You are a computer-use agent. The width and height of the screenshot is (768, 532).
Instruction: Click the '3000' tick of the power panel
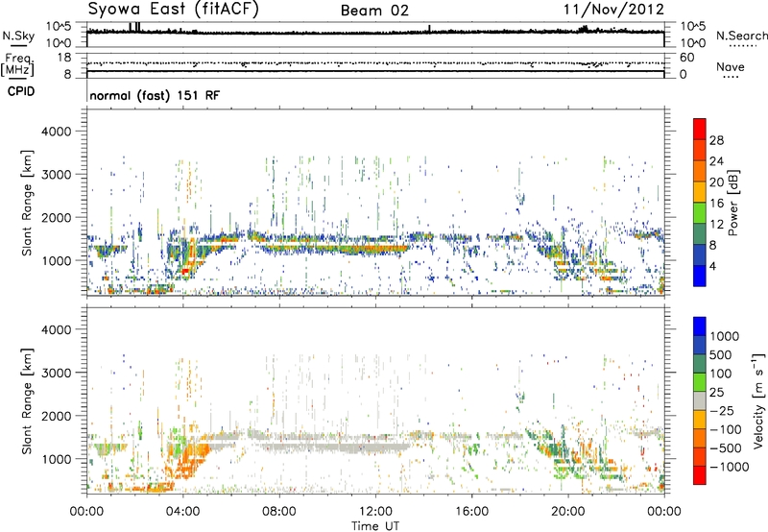click(x=57, y=175)
